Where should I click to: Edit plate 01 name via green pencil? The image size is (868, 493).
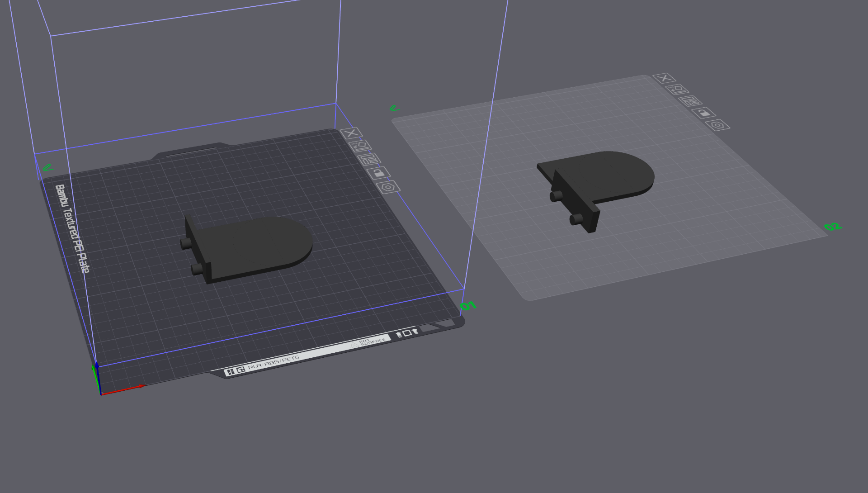tap(48, 168)
